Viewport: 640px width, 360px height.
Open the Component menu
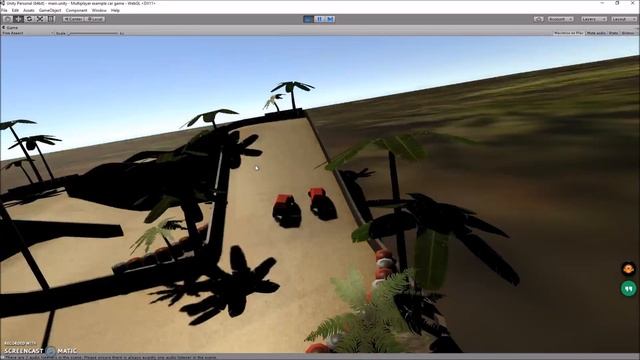[76, 10]
